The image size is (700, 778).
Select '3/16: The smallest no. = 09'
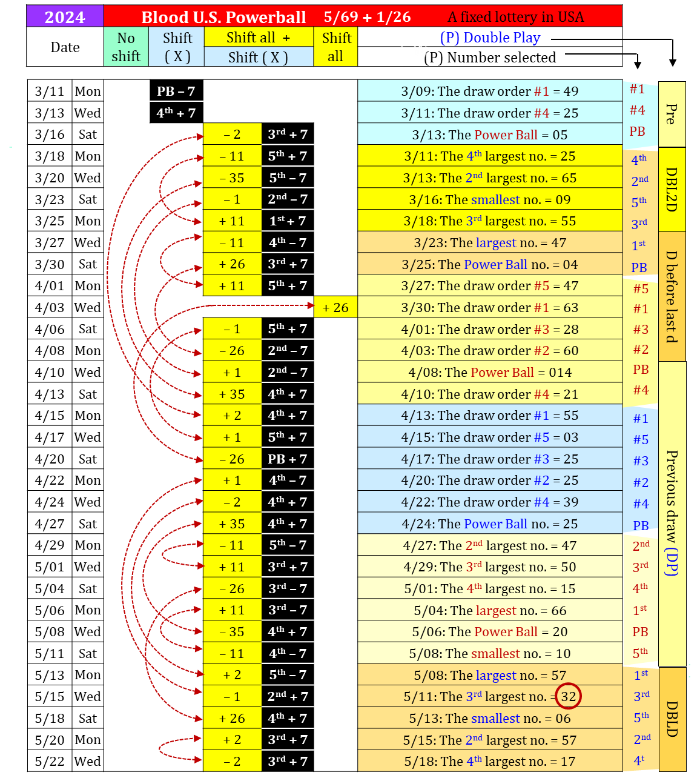(490, 199)
